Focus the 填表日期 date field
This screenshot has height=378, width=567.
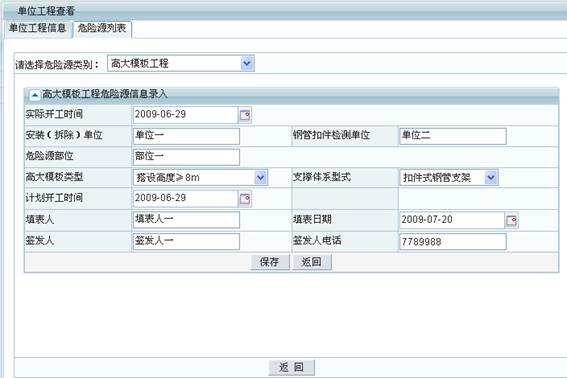[452, 220]
